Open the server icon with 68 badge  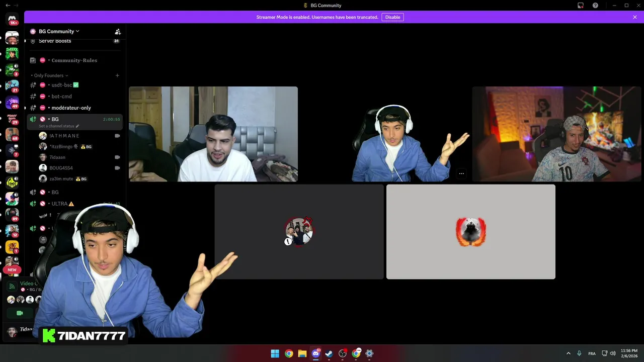12,134
